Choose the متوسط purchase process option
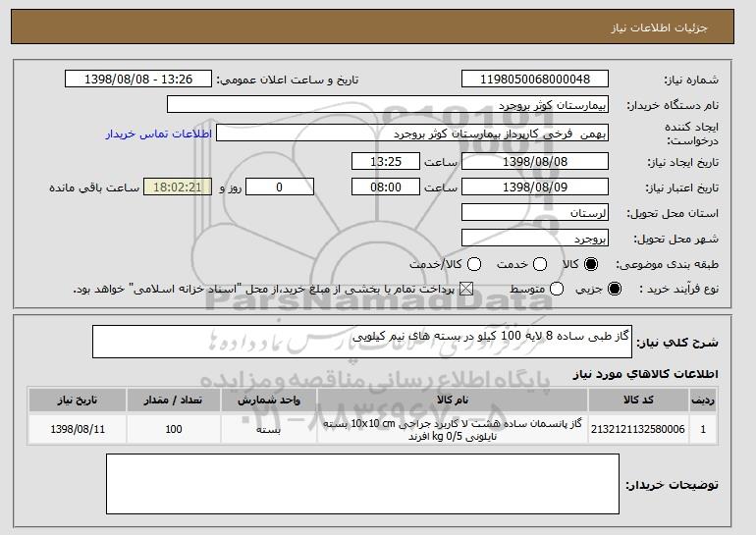The image size is (756, 535). point(557,289)
